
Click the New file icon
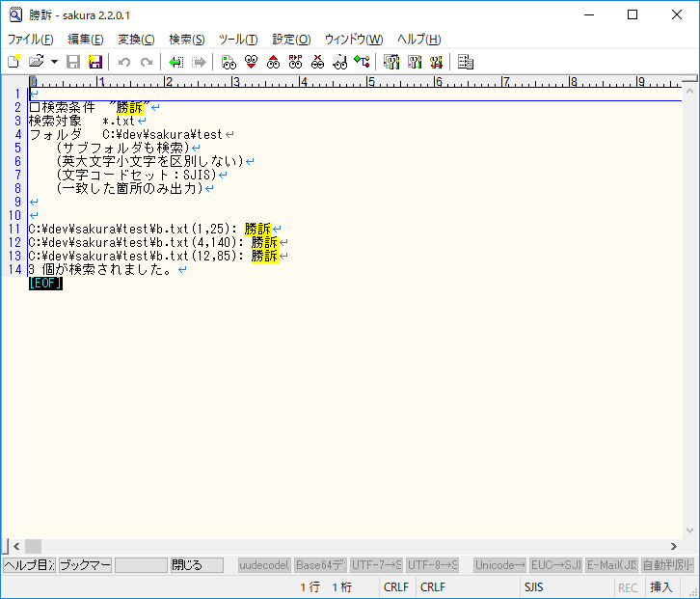(13, 62)
